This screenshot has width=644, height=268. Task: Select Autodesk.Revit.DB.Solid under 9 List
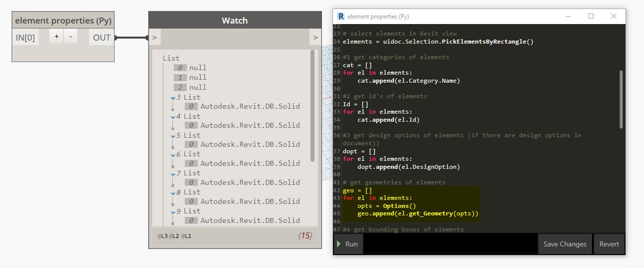click(x=250, y=220)
